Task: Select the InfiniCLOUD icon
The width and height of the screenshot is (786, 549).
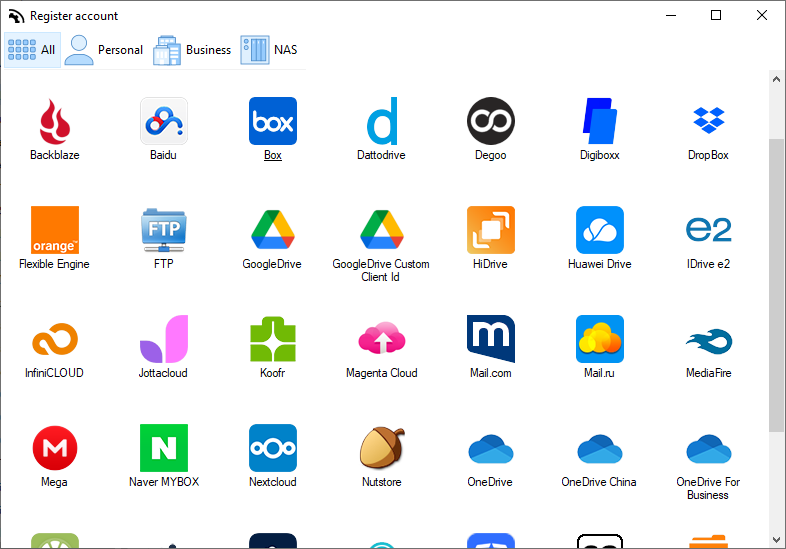Action: click(55, 339)
